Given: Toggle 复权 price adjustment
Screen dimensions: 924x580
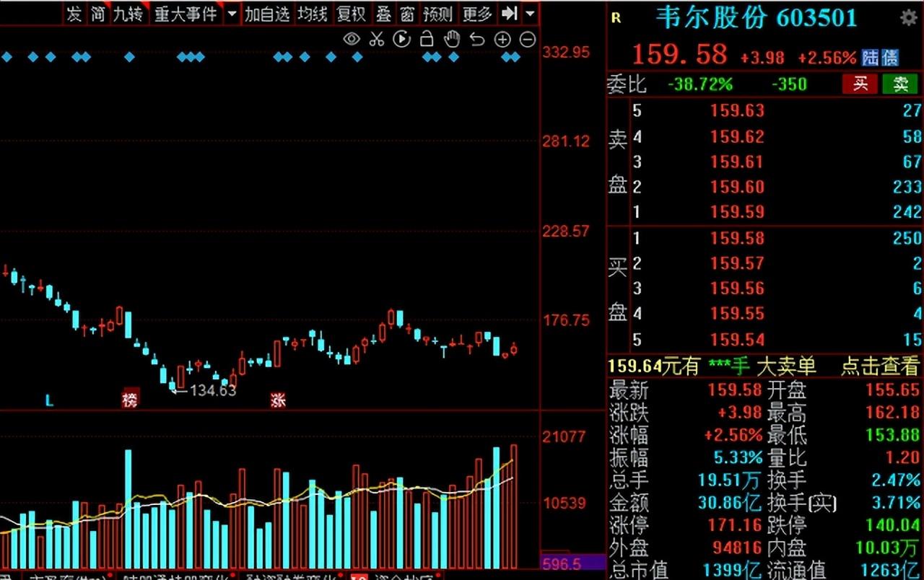Looking at the screenshot, I should tap(352, 13).
